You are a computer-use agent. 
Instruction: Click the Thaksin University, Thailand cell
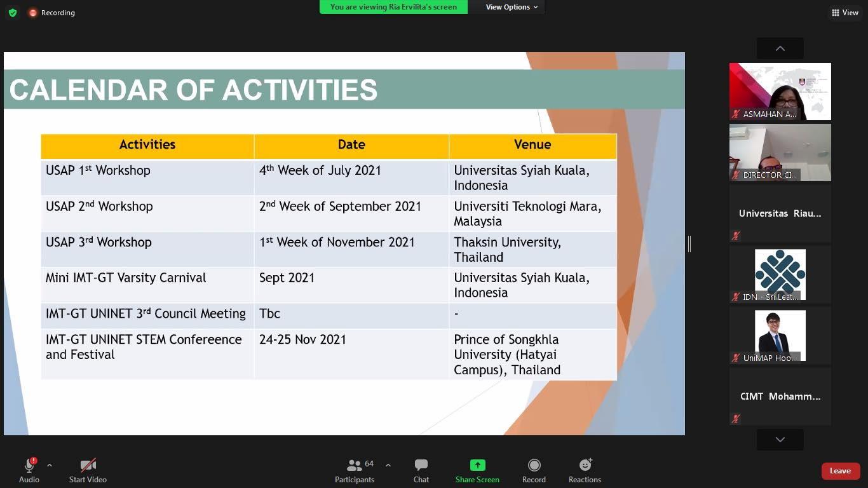pos(532,249)
